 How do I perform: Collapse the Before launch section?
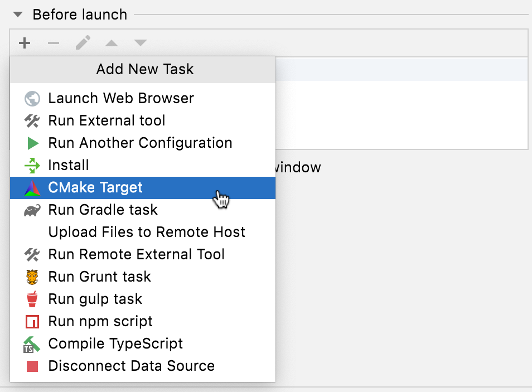(x=17, y=14)
